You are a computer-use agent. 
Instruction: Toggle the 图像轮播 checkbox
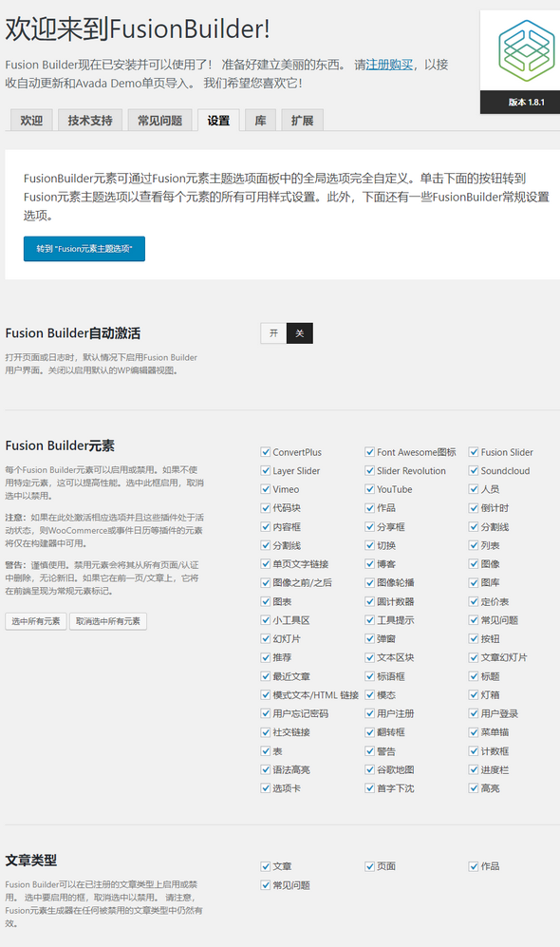[370, 583]
